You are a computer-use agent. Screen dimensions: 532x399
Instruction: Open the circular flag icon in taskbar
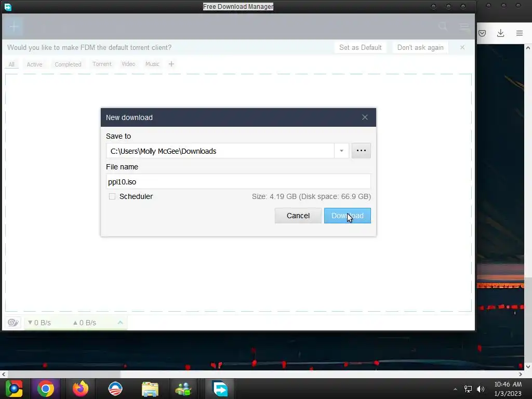tap(115, 389)
